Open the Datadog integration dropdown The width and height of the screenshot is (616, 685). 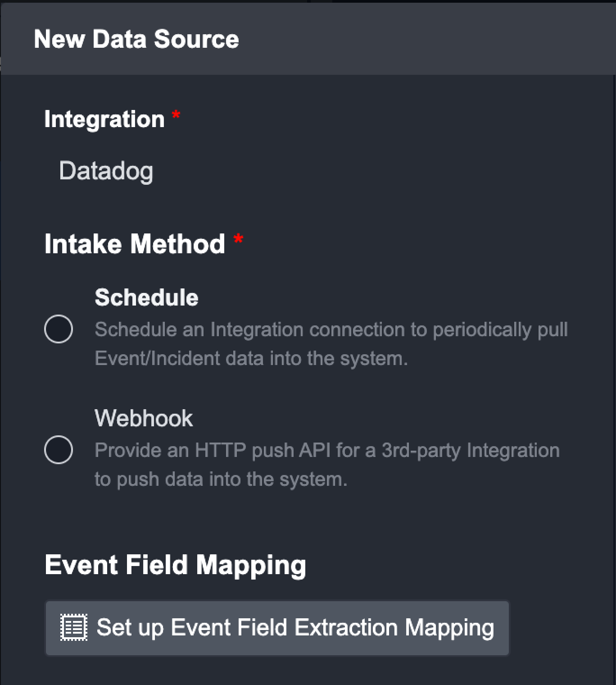pyautogui.click(x=106, y=171)
